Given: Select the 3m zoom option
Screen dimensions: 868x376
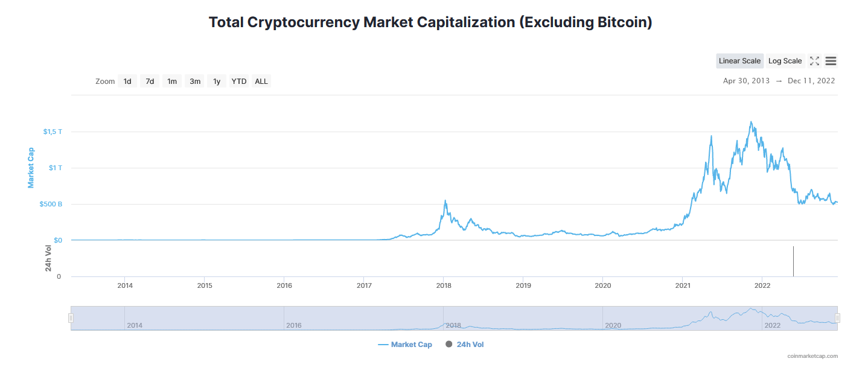Looking at the screenshot, I should coord(195,81).
